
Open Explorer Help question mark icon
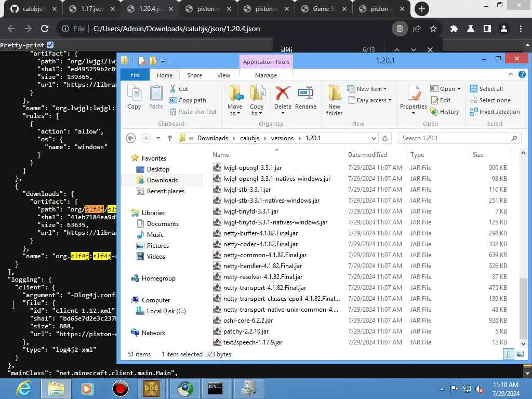522,74
